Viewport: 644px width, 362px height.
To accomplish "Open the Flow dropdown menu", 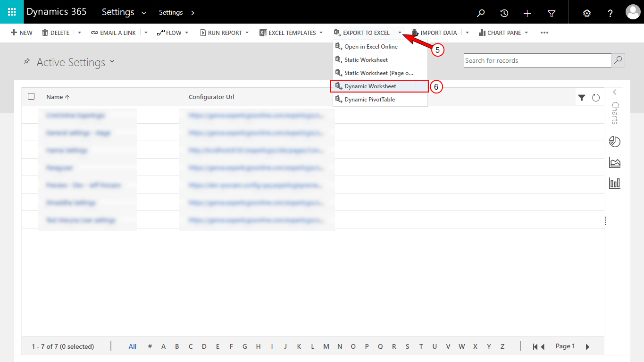I will pyautogui.click(x=173, y=33).
